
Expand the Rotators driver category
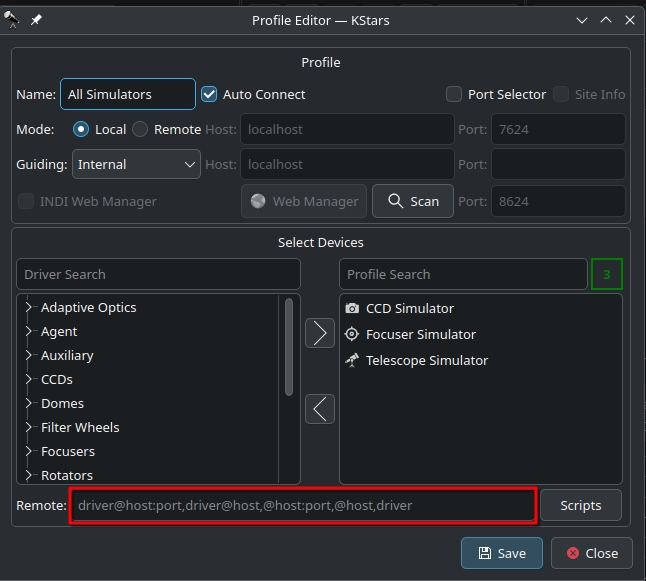pos(28,475)
